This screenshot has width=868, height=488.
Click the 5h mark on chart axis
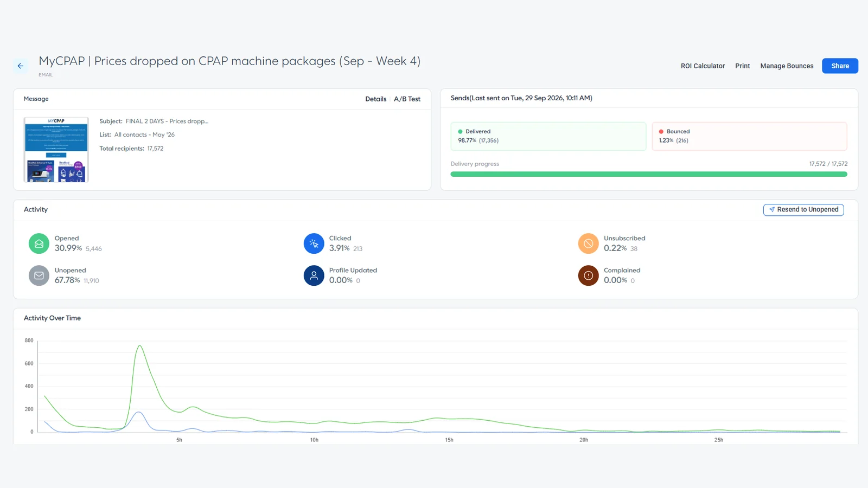[179, 440]
